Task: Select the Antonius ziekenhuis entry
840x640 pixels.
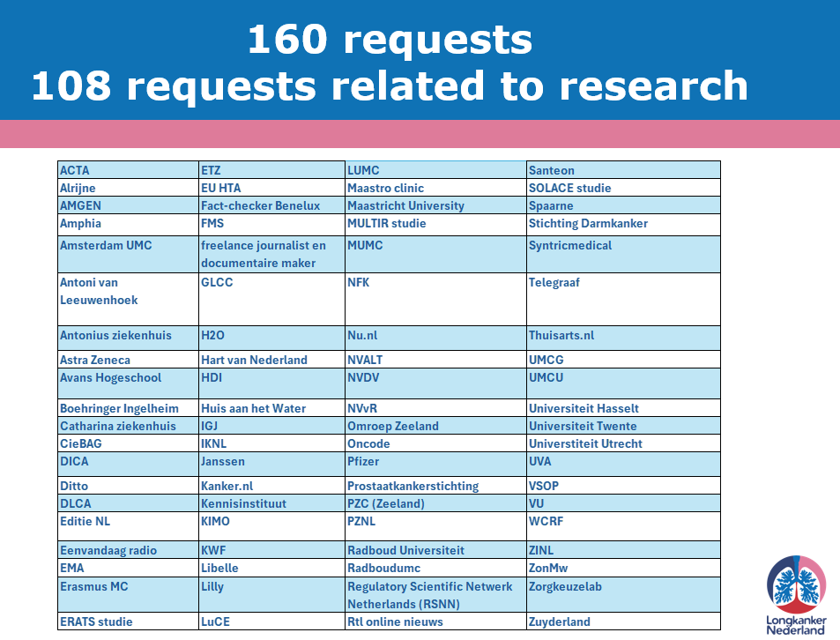Action: coord(128,338)
